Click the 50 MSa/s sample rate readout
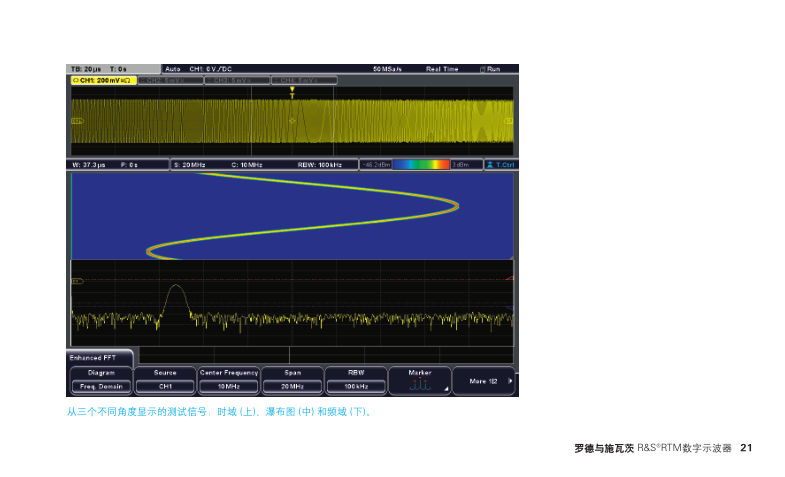This screenshot has width=785, height=477. click(x=387, y=69)
